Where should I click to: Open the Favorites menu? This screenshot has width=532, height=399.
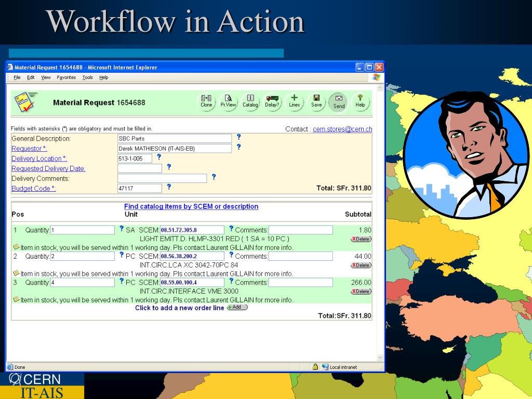coord(66,77)
